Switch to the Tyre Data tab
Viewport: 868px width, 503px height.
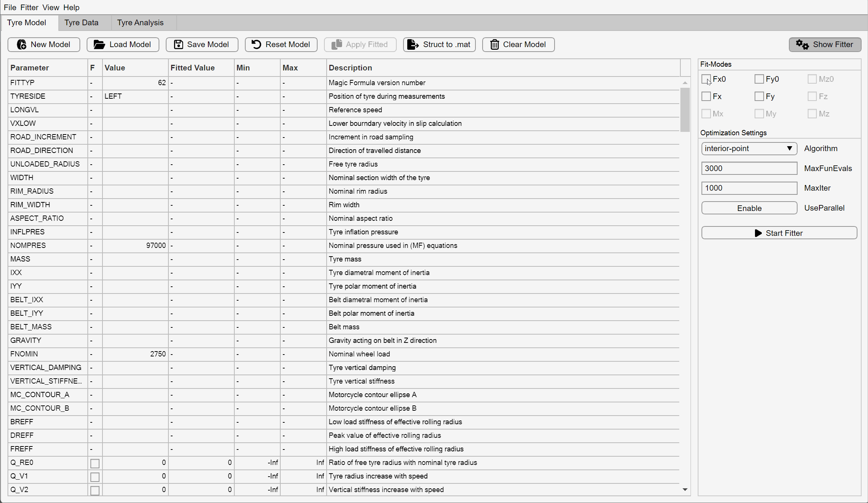(81, 23)
